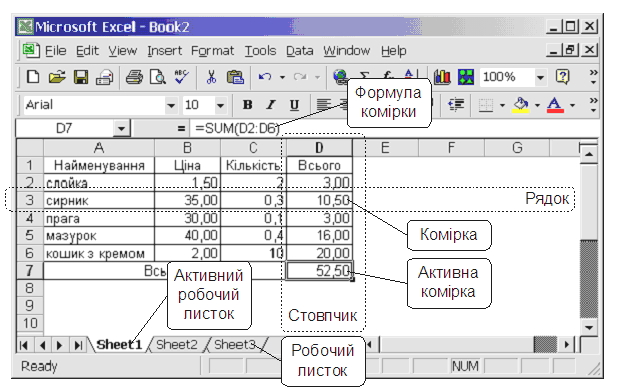Run the ABC Spelling check icon
The width and height of the screenshot is (618, 392).
(x=181, y=76)
